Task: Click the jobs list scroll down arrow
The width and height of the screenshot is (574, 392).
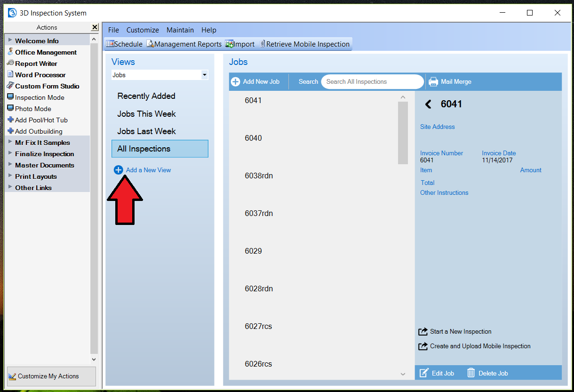Action: pyautogui.click(x=403, y=374)
